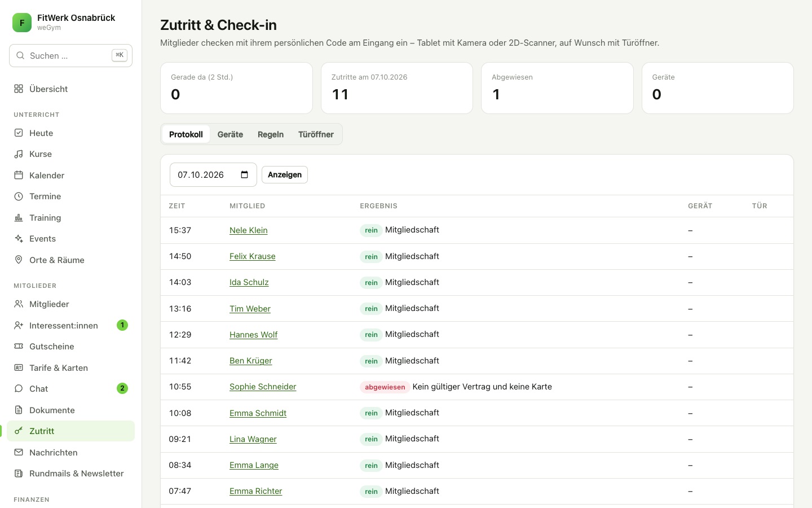The image size is (812, 508).
Task: Open member Felix Krause
Action: click(253, 256)
